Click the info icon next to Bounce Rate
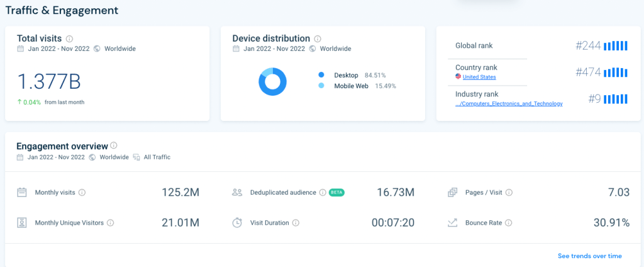Screen dimensions: 644x267 click(508, 223)
